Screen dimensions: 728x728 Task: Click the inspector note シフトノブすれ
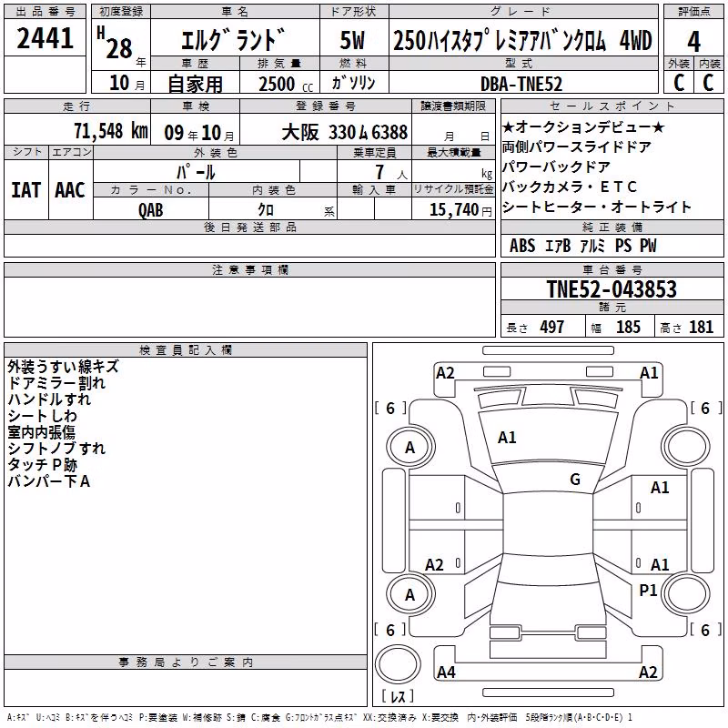[x=56, y=448]
